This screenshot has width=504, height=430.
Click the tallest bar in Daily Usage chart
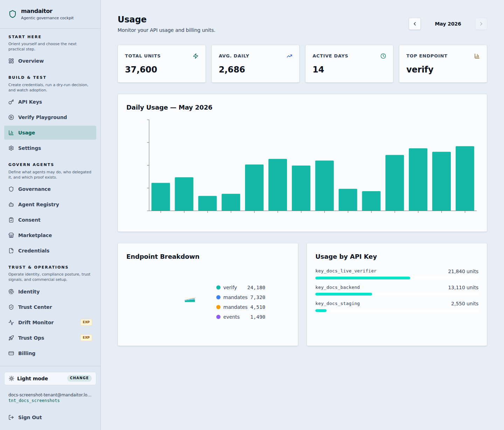[465, 179]
